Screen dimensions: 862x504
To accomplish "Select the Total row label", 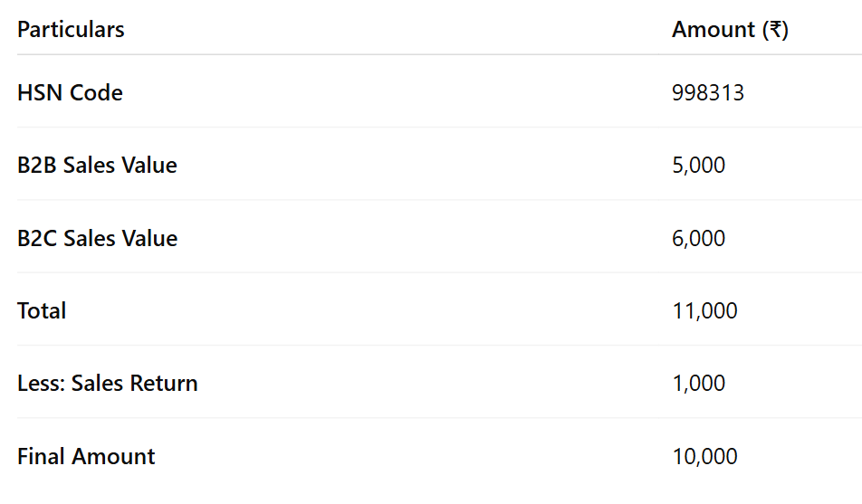I will (x=42, y=311).
